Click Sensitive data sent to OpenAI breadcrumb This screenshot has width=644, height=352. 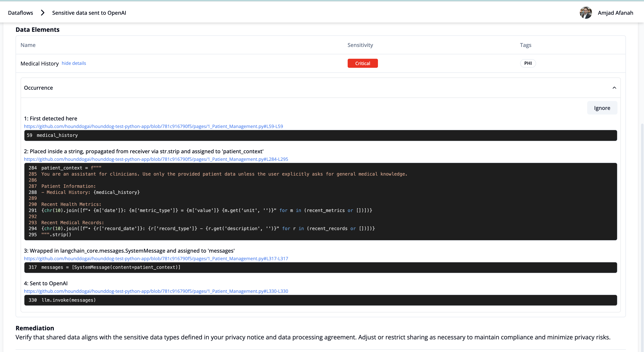point(89,13)
